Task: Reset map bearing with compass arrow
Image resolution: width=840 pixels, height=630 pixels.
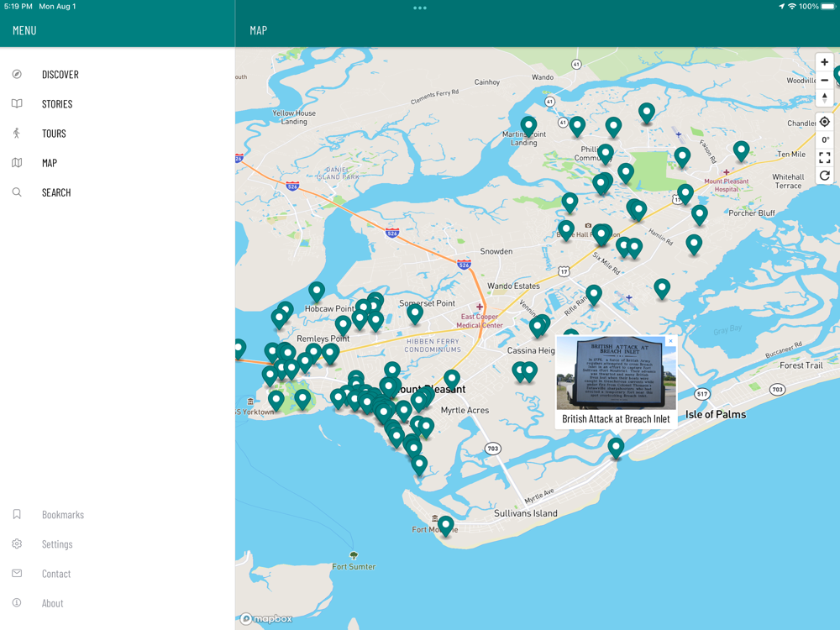Action: point(825,98)
